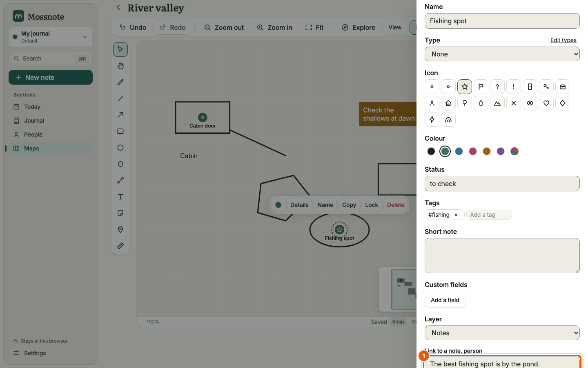The height and width of the screenshot is (368, 588).
Task: Select the mountain icon
Action: [497, 103]
